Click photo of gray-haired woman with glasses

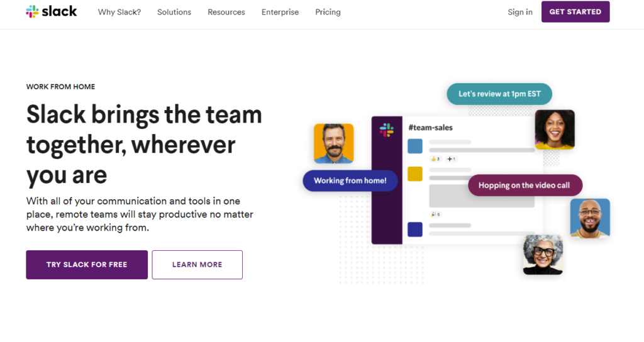coord(543,255)
